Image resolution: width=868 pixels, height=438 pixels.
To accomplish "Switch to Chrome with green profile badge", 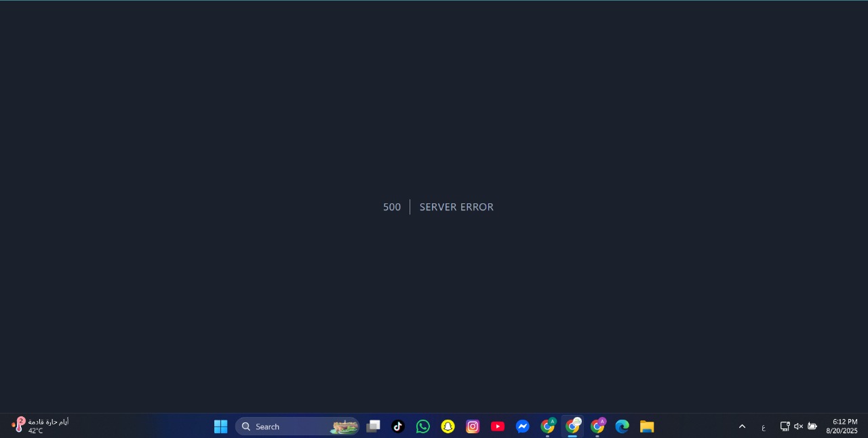I will tap(547, 426).
